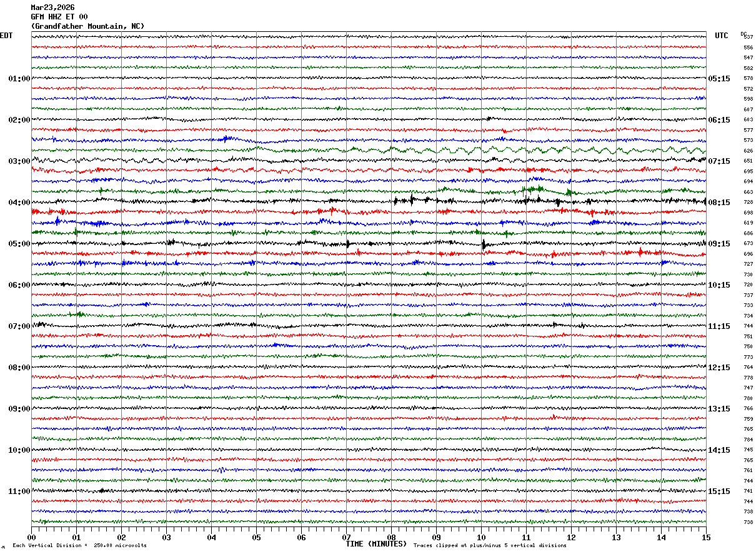Click the DC offset value 598
The image size is (756, 554).
click(748, 99)
